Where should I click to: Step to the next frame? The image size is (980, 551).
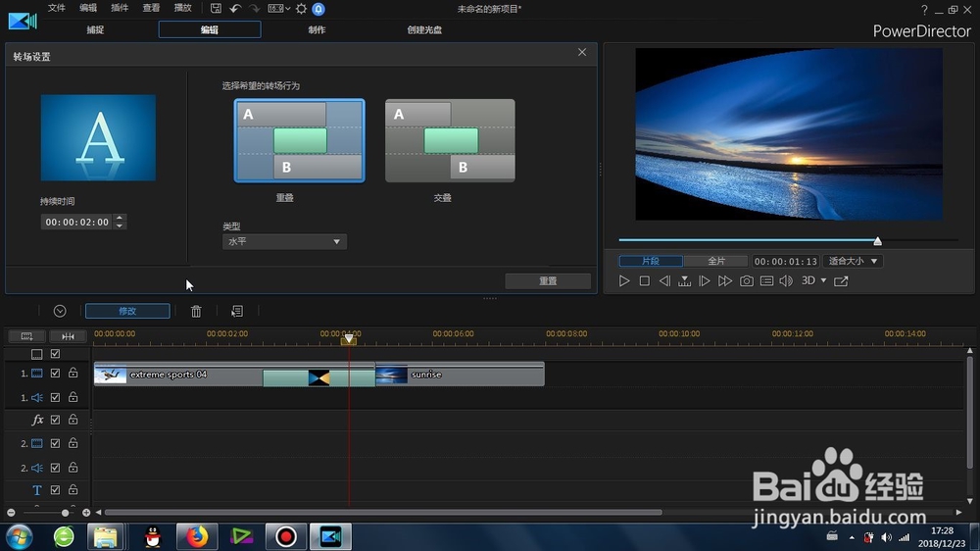[x=705, y=280]
